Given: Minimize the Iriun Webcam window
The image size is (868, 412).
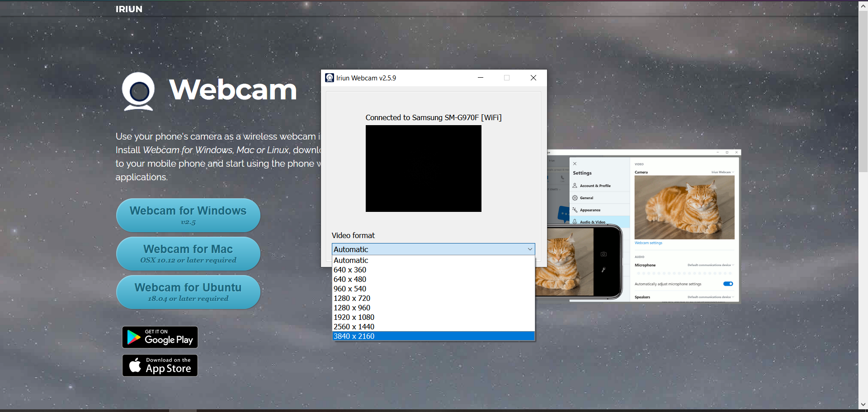Looking at the screenshot, I should point(481,78).
